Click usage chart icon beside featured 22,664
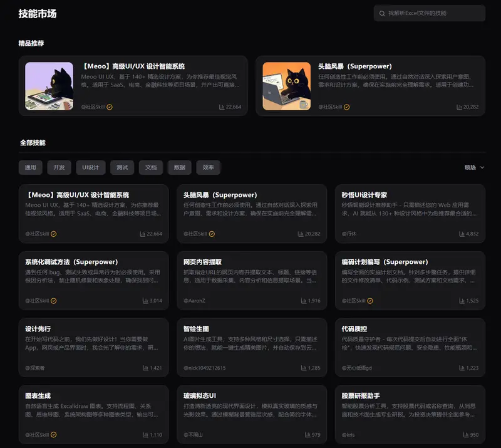501x448 pixels. click(222, 107)
